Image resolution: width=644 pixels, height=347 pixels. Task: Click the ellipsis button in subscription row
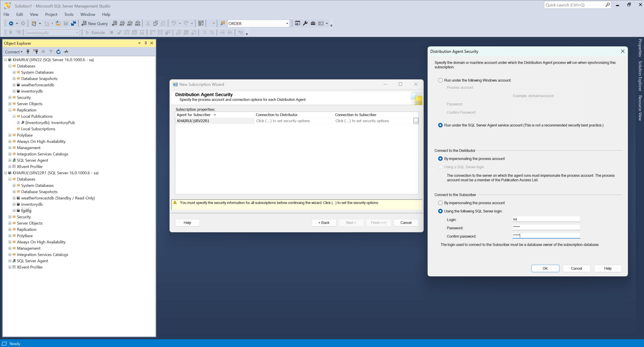[416, 121]
